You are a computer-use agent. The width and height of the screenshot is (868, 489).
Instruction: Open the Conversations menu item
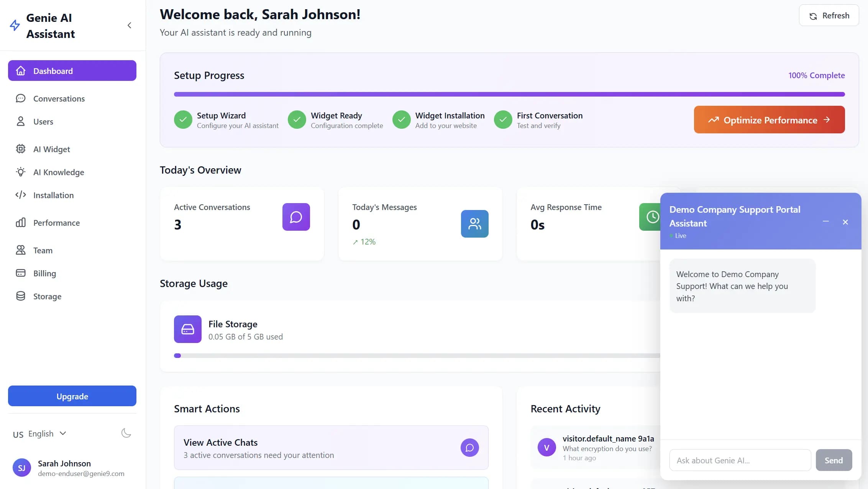[59, 98]
